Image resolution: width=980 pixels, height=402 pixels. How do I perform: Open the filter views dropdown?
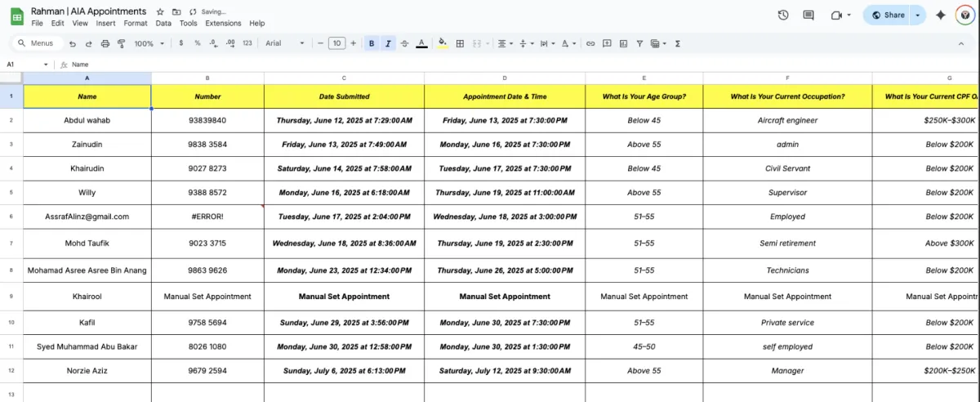(x=658, y=43)
